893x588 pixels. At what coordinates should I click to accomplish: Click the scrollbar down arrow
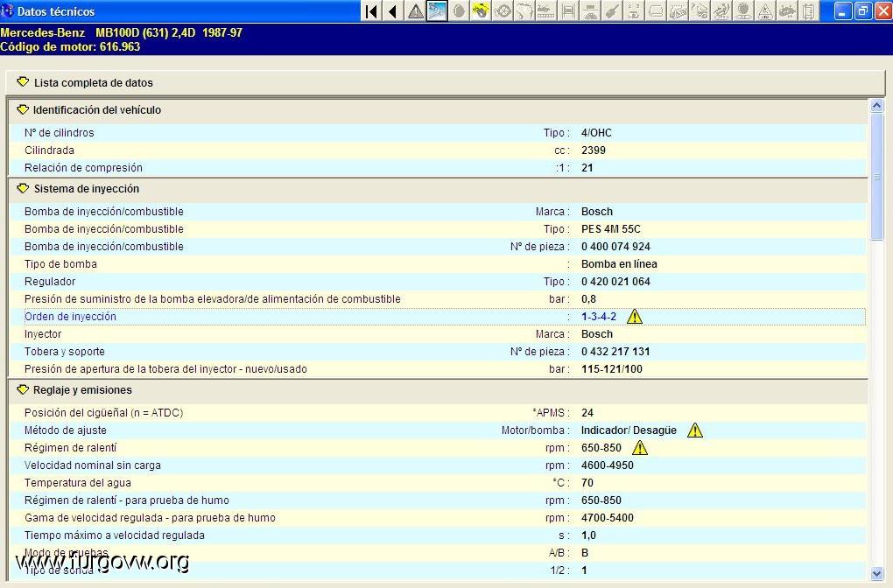click(x=876, y=574)
